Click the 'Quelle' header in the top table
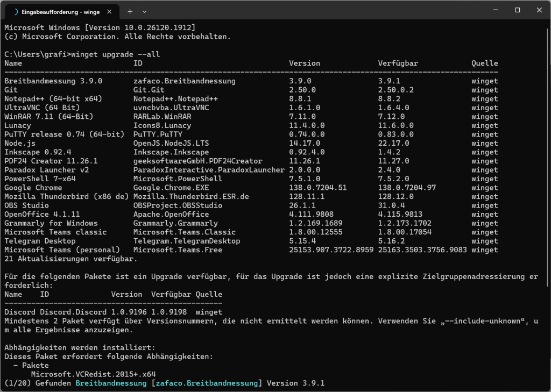551x392 pixels. pos(485,63)
